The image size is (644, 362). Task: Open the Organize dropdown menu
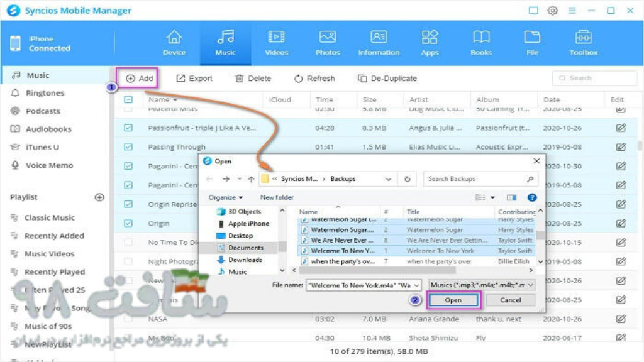pos(226,197)
